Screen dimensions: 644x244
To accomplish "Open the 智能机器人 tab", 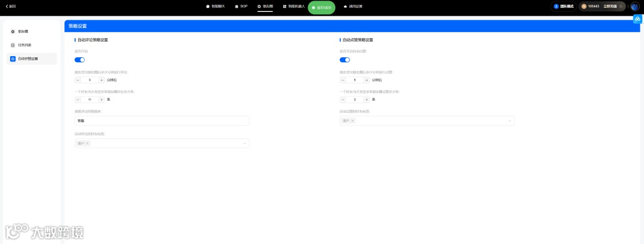I will point(293,7).
